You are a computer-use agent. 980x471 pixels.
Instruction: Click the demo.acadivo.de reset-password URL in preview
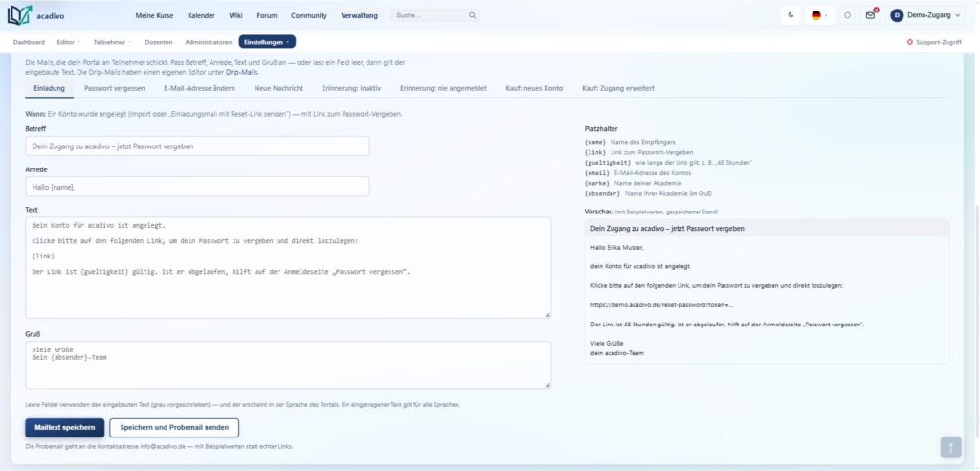pos(662,305)
